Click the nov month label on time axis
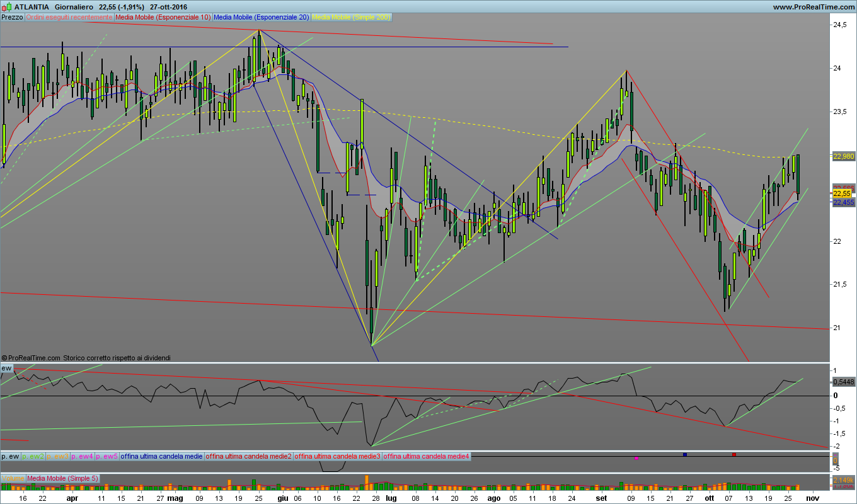857x504 pixels. [x=812, y=498]
